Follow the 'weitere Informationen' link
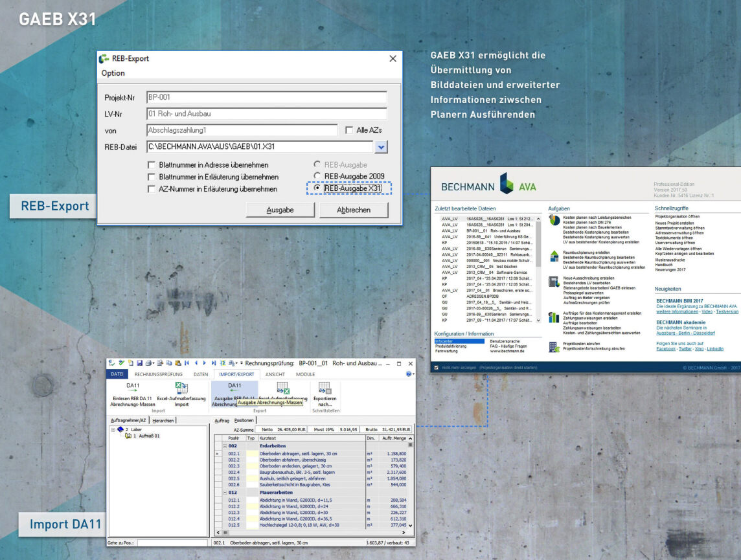Viewport: 741px width, 560px height. pos(678,311)
